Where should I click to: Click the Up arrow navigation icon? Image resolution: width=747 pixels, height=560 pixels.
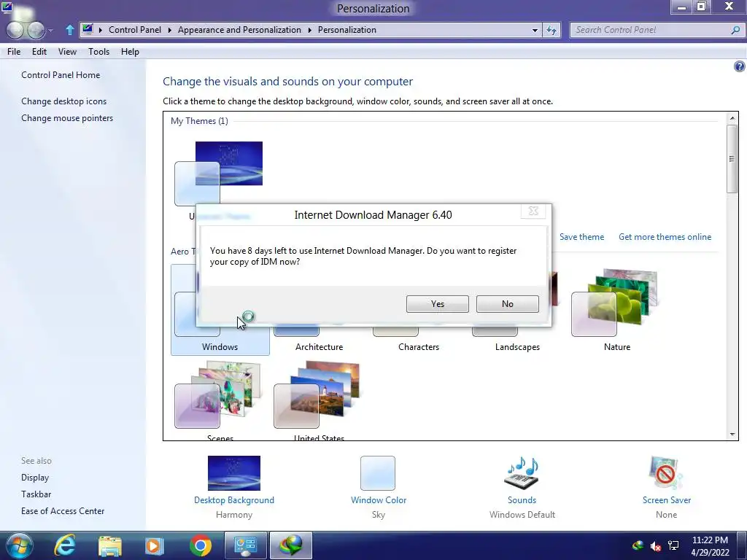coord(69,30)
